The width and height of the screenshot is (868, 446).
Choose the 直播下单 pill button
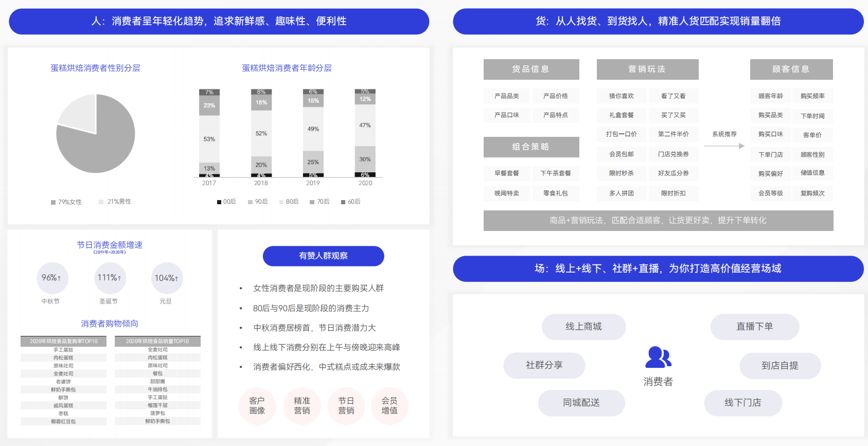coord(754,327)
